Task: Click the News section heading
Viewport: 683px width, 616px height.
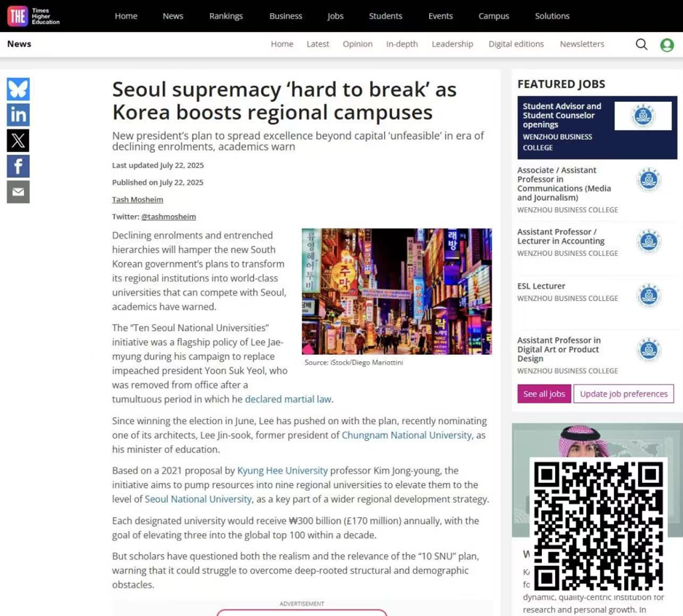Action: click(x=19, y=44)
